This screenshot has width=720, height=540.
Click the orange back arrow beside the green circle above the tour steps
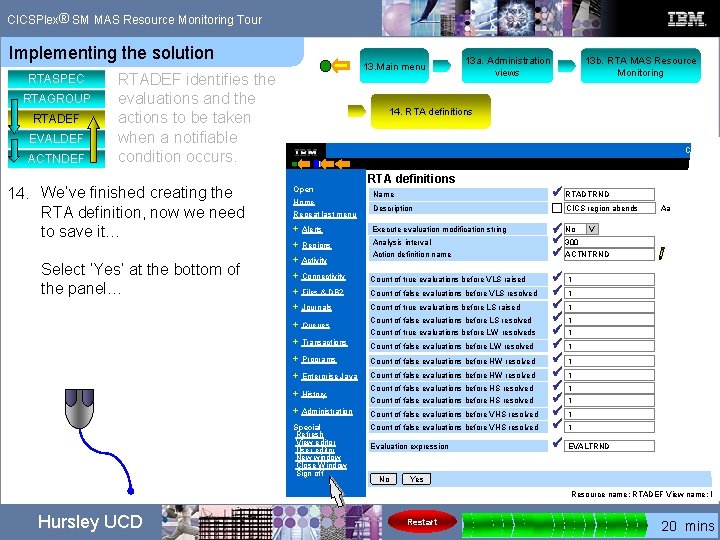tap(340, 66)
